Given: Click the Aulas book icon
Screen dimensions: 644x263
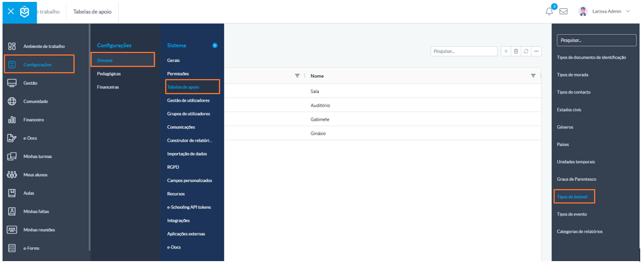Looking at the screenshot, I should click(12, 193).
